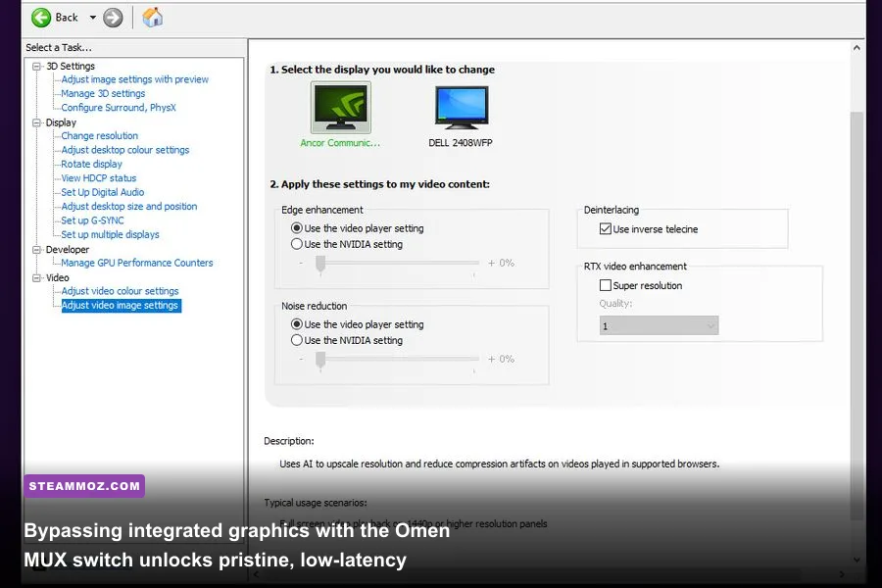Open the Home icon in toolbar
Image resolution: width=882 pixels, height=588 pixels.
click(x=153, y=18)
